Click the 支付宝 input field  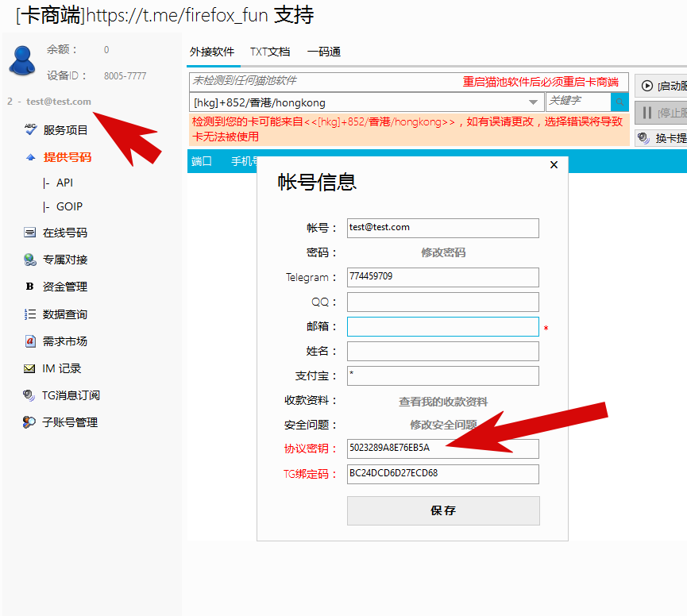[x=443, y=375]
